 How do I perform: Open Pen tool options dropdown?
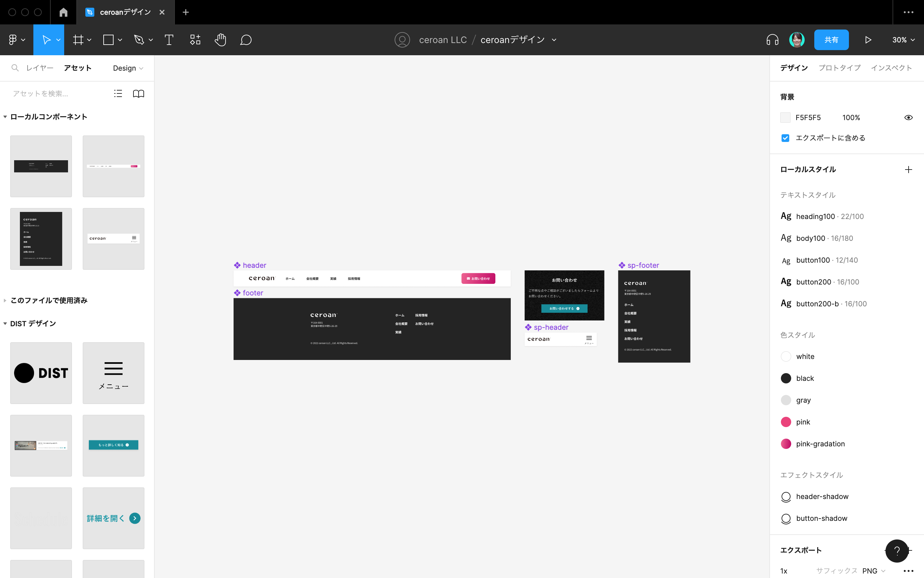[151, 40]
